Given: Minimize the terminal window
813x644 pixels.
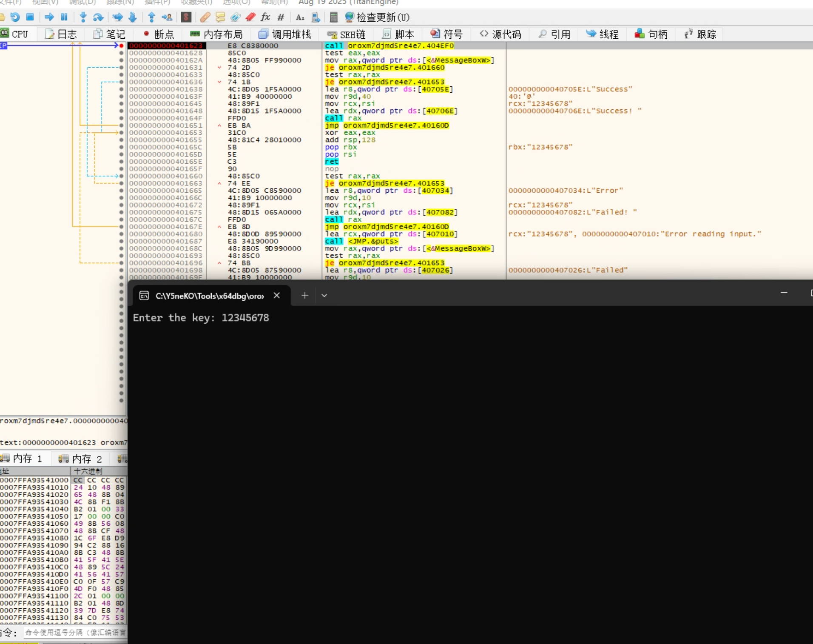Looking at the screenshot, I should pos(784,293).
